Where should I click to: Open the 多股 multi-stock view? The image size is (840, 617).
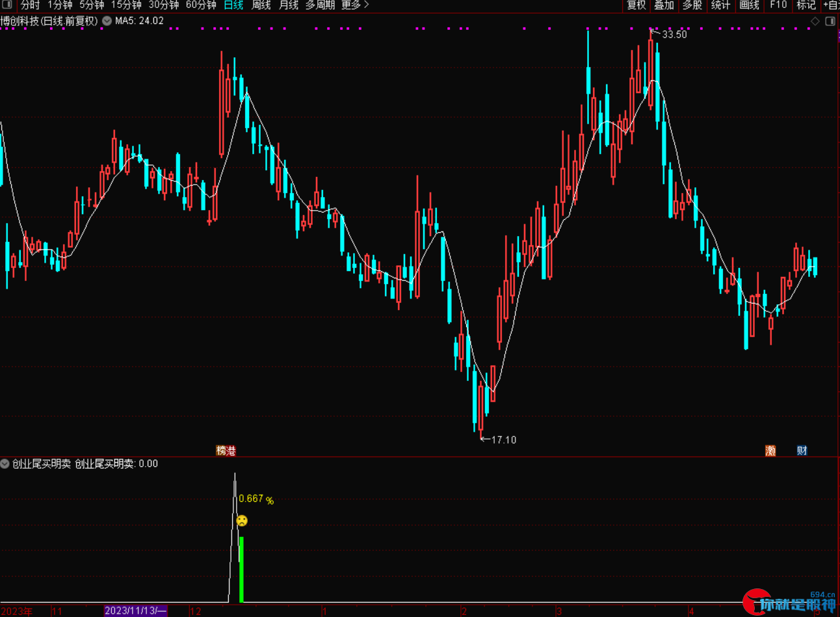pyautogui.click(x=692, y=5)
